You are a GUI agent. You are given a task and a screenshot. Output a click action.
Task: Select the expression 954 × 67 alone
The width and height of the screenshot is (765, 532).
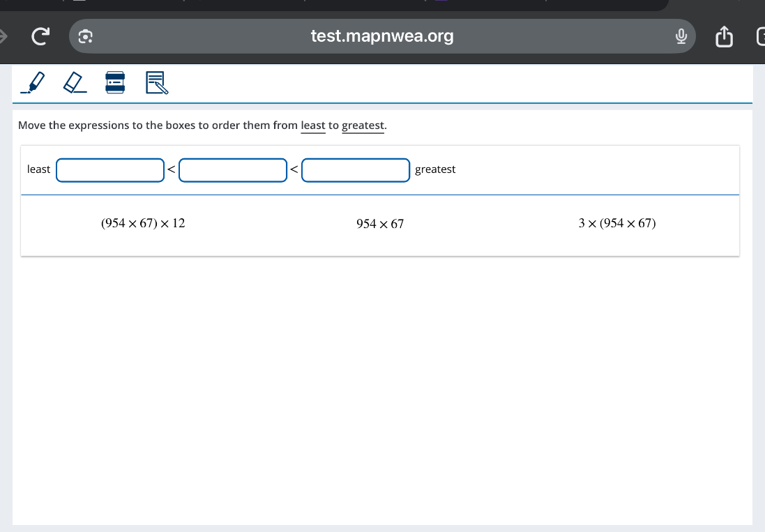(380, 224)
